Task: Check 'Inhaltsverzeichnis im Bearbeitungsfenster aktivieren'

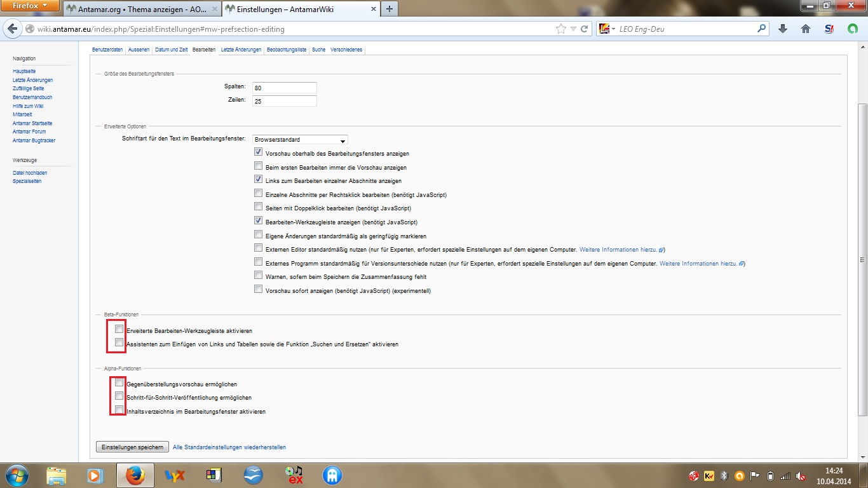Action: [x=119, y=410]
